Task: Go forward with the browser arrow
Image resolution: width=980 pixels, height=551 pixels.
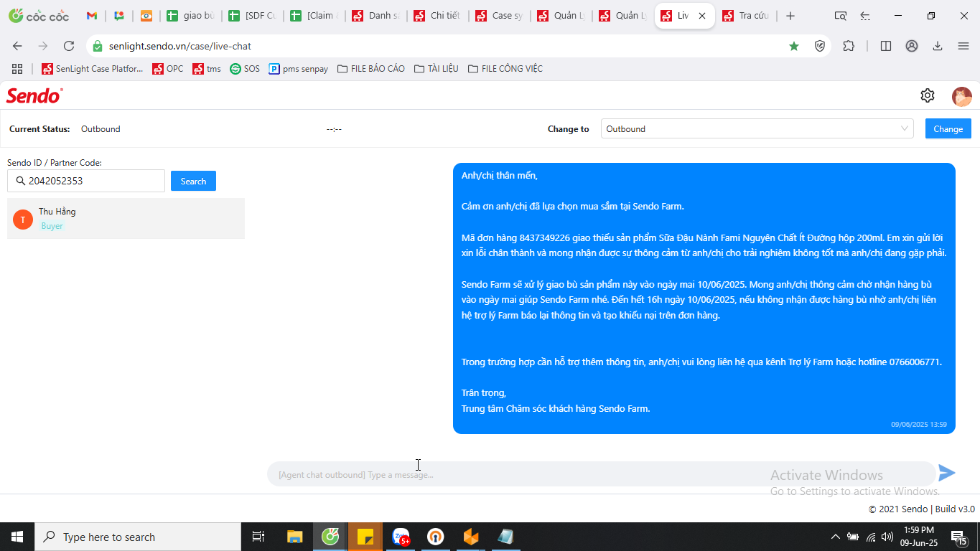Action: (x=43, y=46)
